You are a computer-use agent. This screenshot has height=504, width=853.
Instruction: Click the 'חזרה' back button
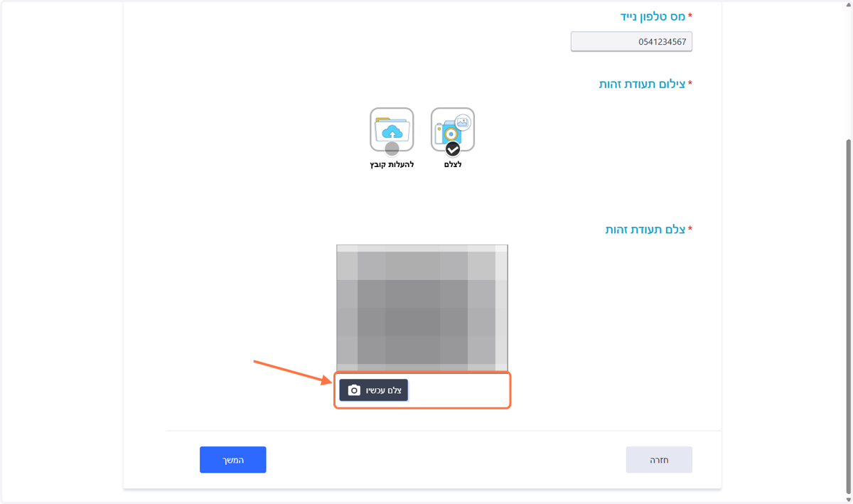click(659, 460)
